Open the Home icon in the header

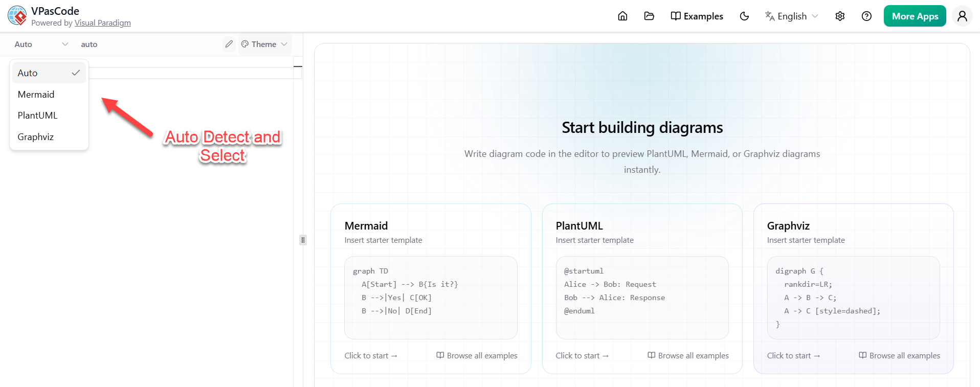click(x=622, y=16)
